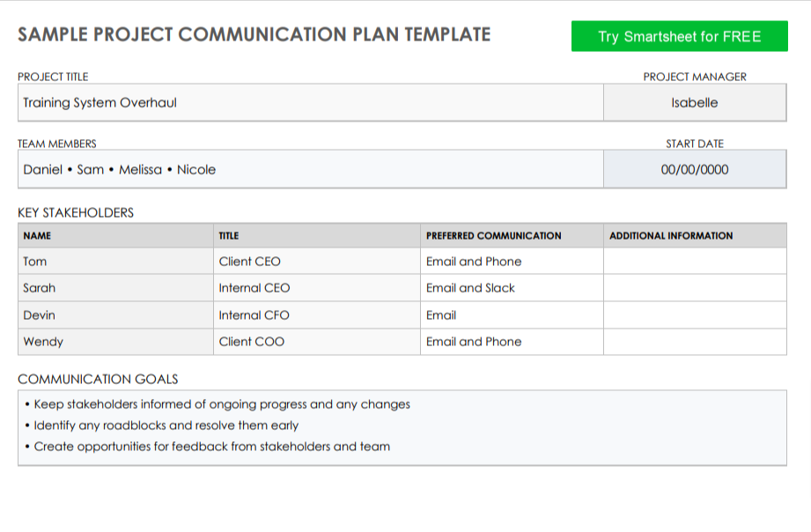Click the Try Smartsheet for FREE button
The height and width of the screenshot is (532, 811).
coord(679,37)
